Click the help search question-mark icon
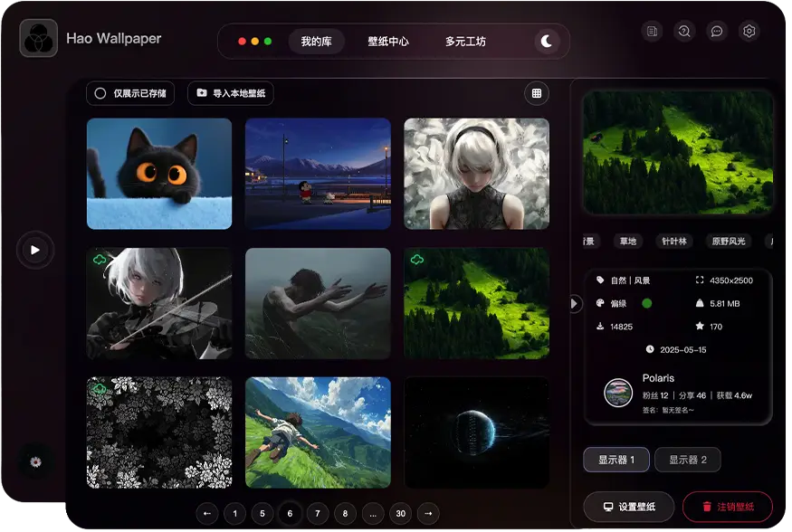The width and height of the screenshot is (792, 532). pos(683,32)
